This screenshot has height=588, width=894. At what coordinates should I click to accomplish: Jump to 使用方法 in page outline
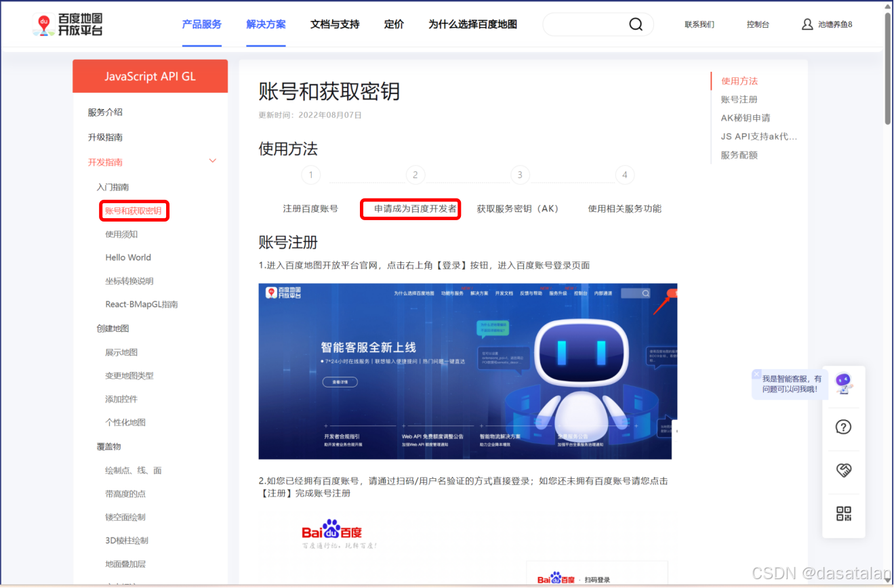[739, 81]
